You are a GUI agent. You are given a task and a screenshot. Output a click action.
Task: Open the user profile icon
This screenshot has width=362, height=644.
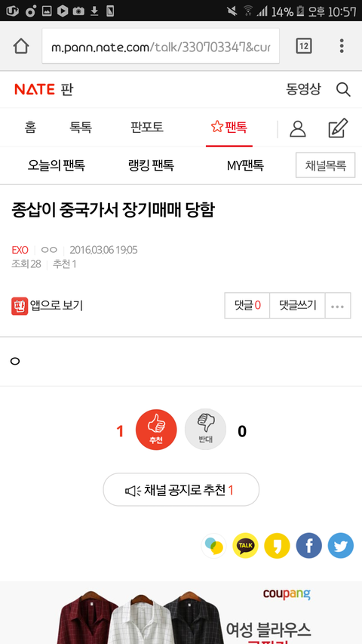coord(298,128)
